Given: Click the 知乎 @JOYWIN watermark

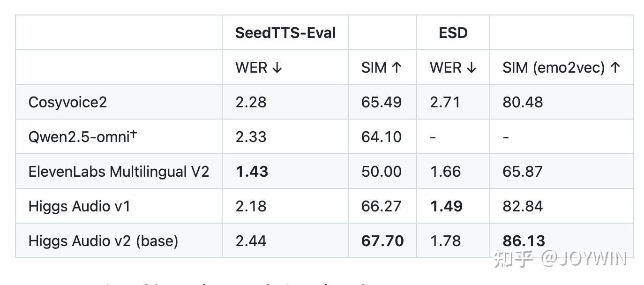Looking at the screenshot, I should click(x=560, y=259).
